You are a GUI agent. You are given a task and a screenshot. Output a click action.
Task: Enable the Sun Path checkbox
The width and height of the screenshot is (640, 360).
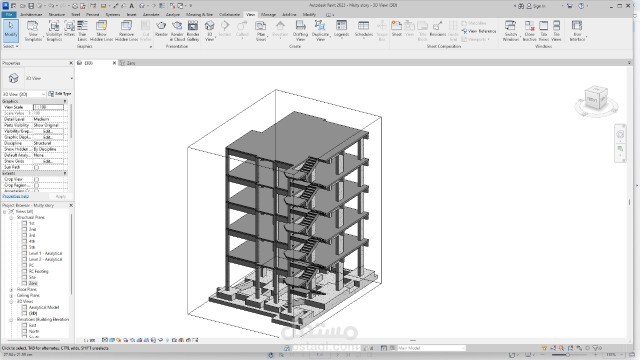(x=36, y=167)
